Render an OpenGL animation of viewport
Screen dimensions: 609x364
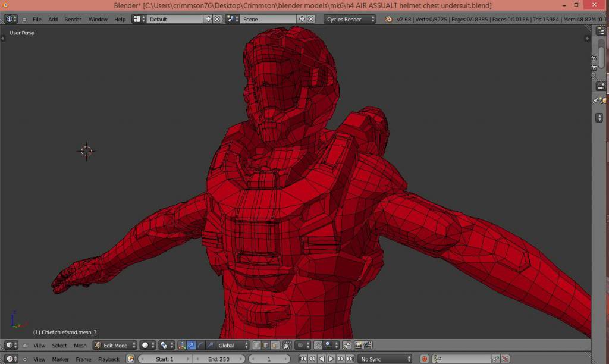tap(368, 345)
